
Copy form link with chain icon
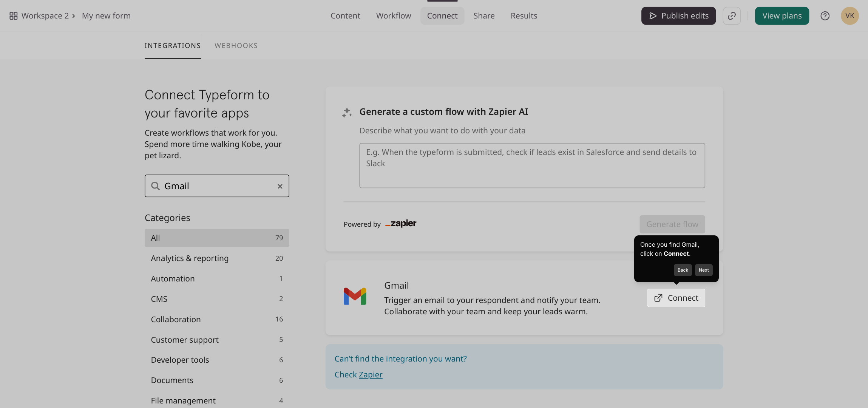tap(732, 16)
